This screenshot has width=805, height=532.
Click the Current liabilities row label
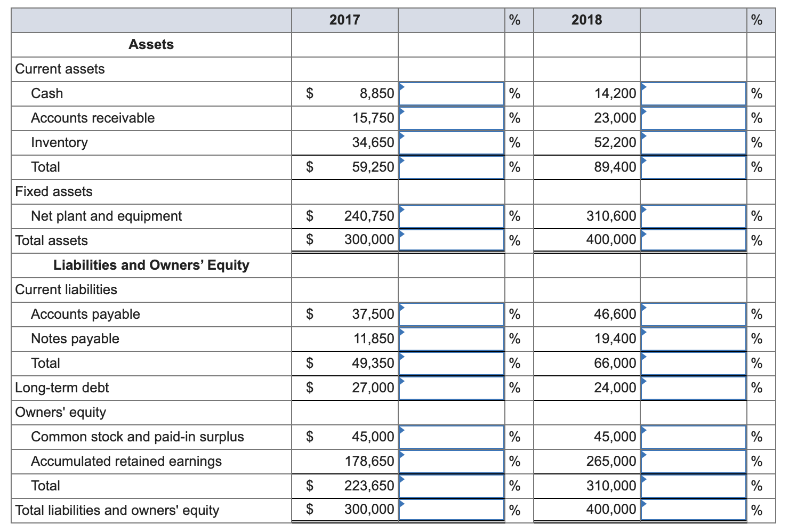coord(66,289)
